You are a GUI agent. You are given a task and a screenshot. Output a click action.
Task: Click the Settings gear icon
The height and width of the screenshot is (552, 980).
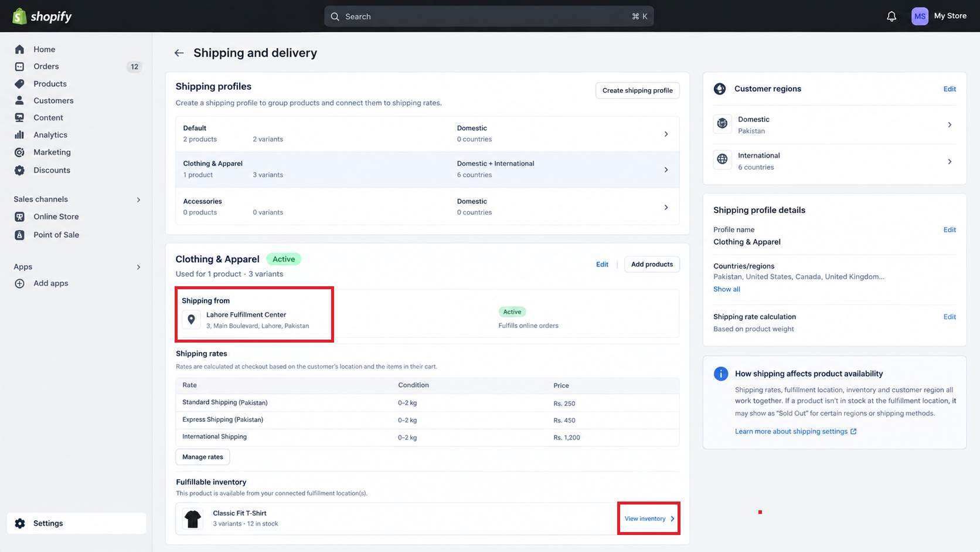click(20, 523)
